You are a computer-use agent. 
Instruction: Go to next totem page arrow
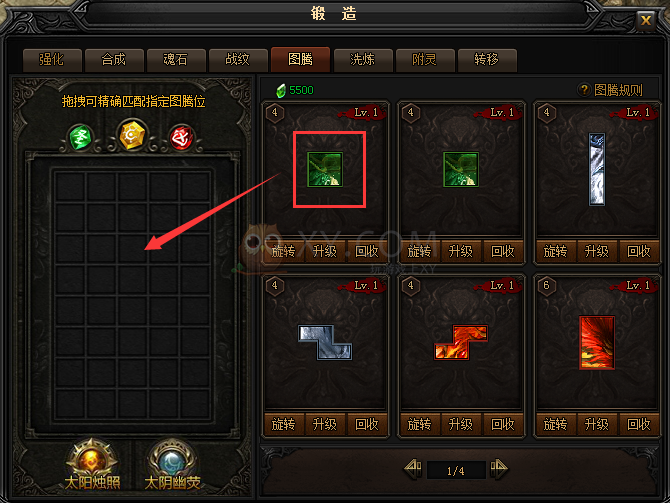pyautogui.click(x=499, y=469)
